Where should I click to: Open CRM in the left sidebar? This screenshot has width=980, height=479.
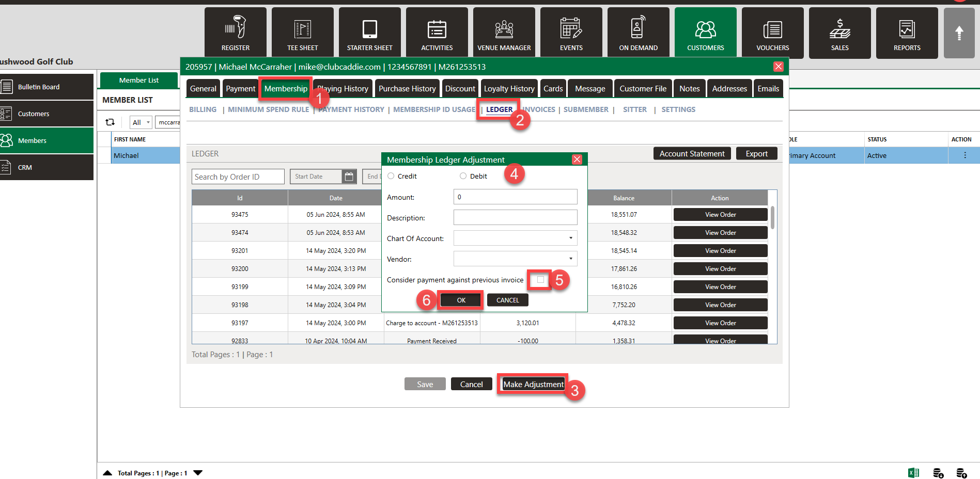click(46, 167)
